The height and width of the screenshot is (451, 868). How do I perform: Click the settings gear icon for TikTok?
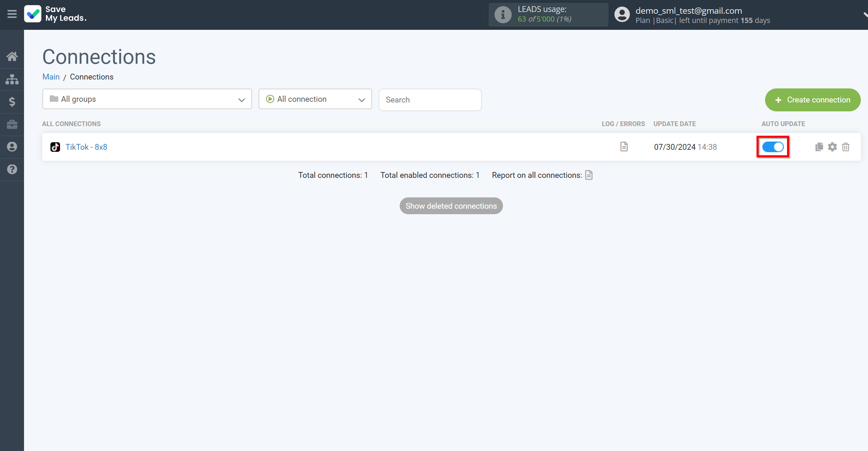(x=832, y=146)
